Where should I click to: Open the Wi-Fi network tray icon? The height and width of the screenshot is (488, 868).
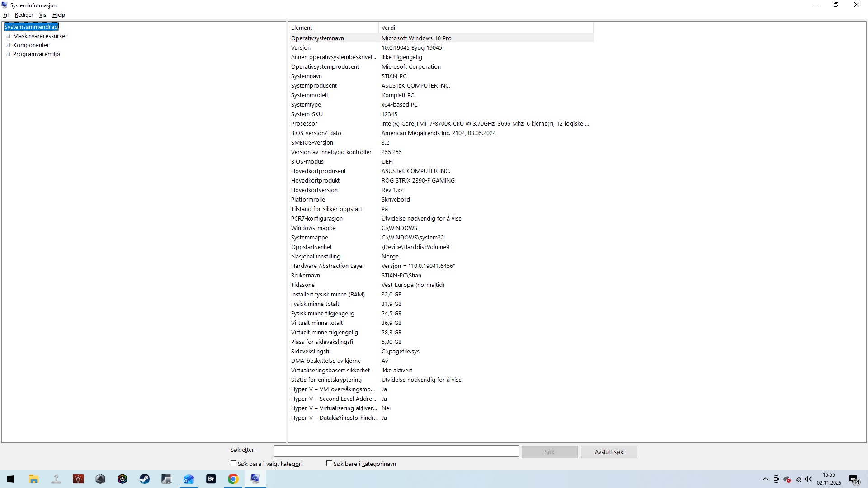click(798, 479)
